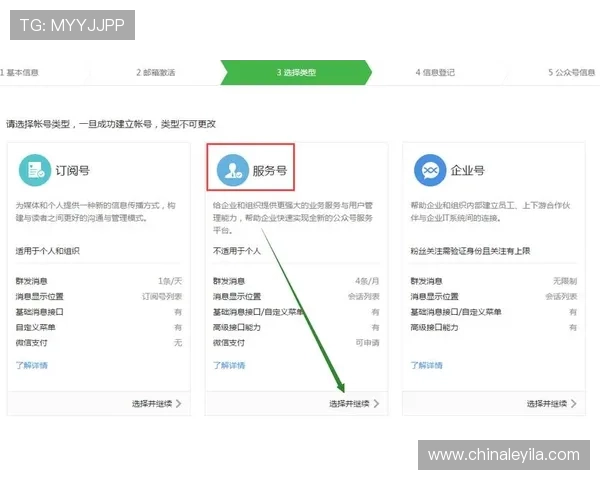The width and height of the screenshot is (600, 480).
Task: Click 微信支付 row label in 订阅号 card
Action: point(31,343)
